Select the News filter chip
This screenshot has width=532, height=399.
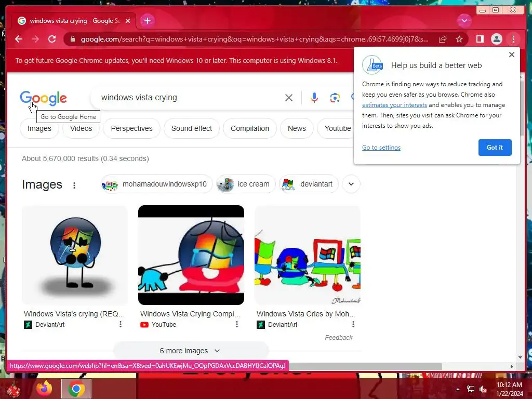[297, 128]
